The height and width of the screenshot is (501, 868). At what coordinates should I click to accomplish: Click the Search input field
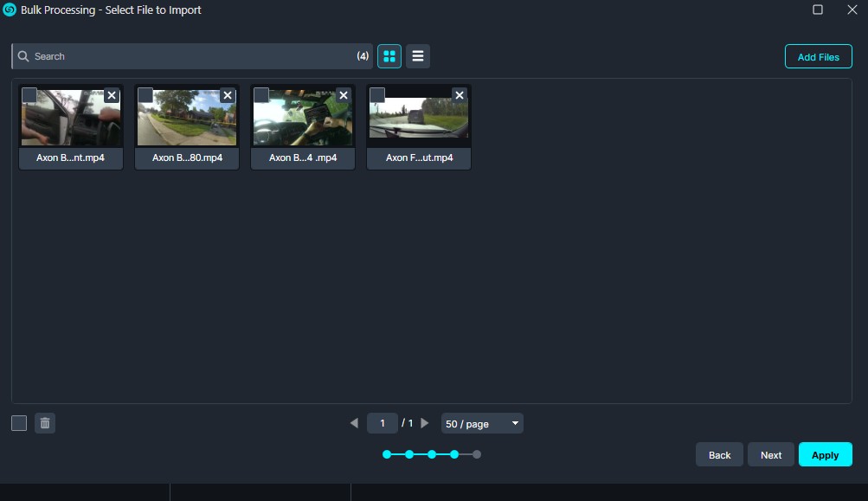coord(190,56)
